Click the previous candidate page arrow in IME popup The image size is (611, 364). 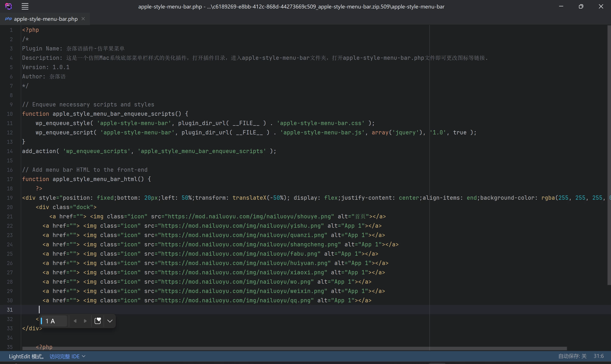tap(75, 321)
